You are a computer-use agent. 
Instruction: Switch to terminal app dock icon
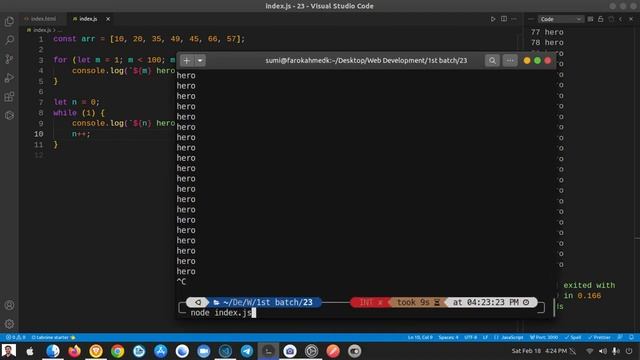point(268,351)
